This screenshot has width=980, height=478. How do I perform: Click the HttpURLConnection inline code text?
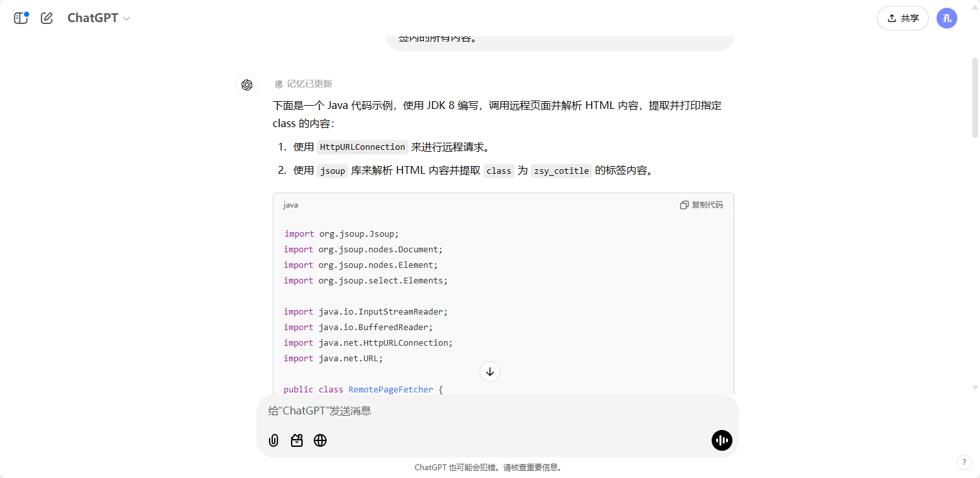point(362,147)
